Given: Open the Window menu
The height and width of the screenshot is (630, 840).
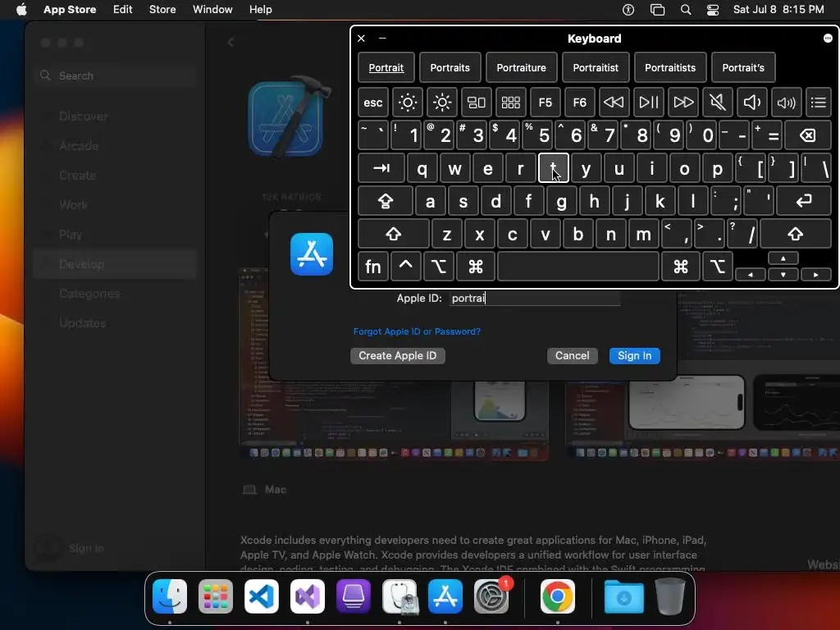Looking at the screenshot, I should [x=212, y=10].
